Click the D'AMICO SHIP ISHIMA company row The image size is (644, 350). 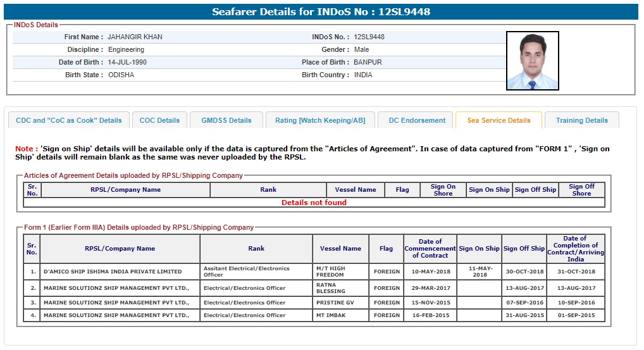pyautogui.click(x=112, y=272)
